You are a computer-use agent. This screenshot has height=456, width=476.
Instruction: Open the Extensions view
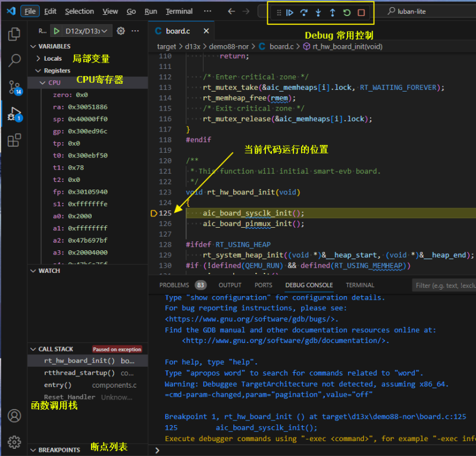14,140
